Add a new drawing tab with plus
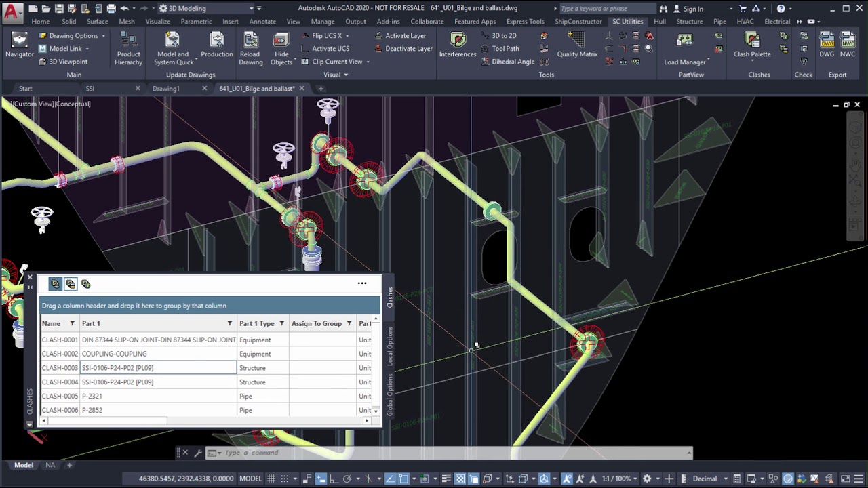The image size is (868, 488). tap(321, 89)
